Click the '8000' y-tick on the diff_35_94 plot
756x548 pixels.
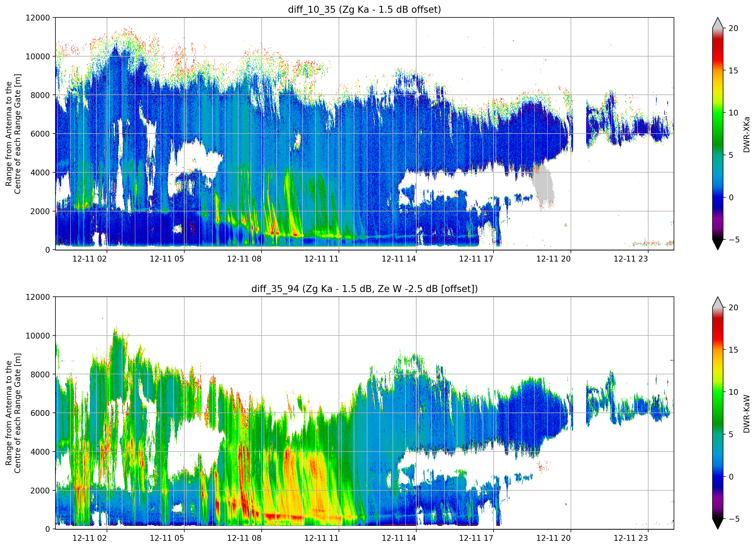[40, 374]
